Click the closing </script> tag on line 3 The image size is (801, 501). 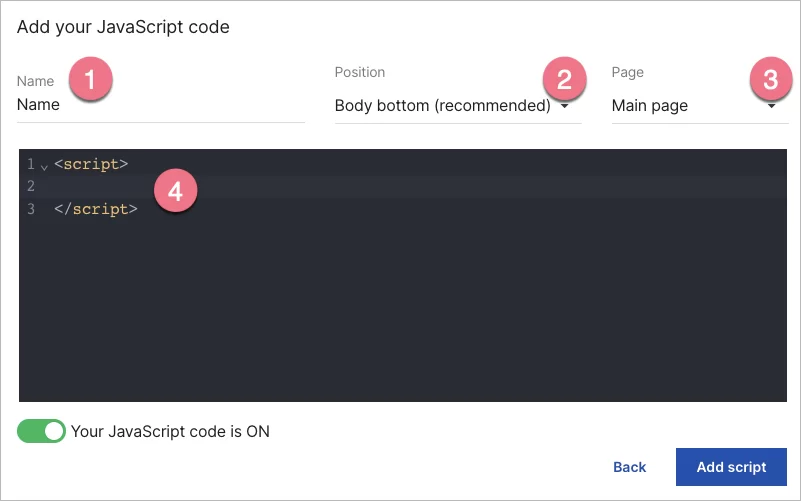(95, 209)
